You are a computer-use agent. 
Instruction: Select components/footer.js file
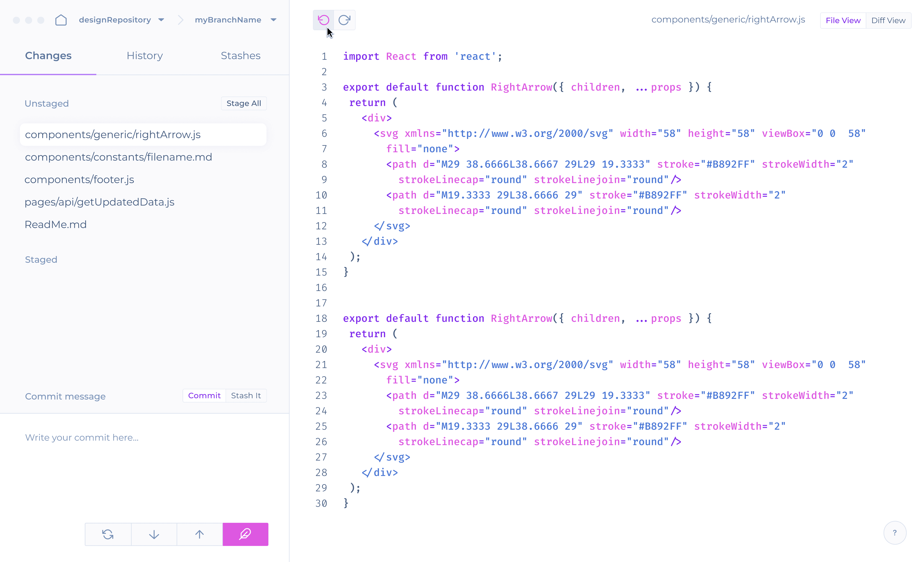tap(79, 179)
